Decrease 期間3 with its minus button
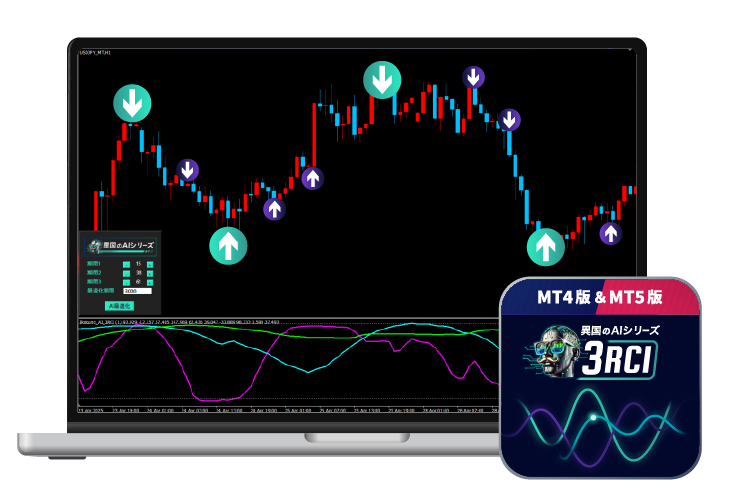The height and width of the screenshot is (499, 739). [126, 282]
